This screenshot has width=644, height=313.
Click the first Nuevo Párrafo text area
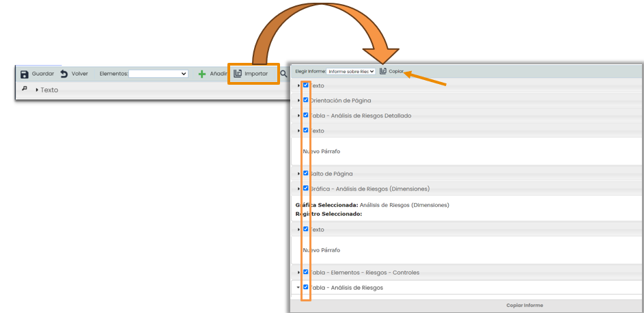321,151
